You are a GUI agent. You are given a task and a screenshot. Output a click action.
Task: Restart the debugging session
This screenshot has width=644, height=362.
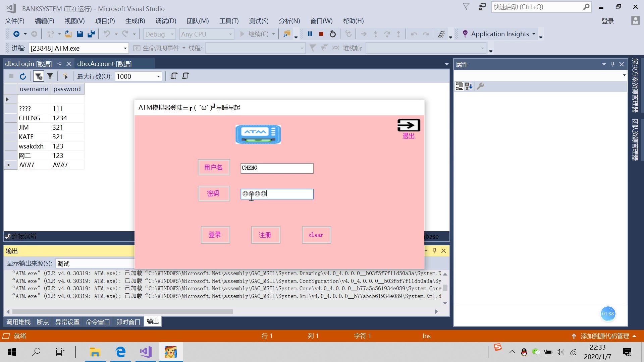[x=332, y=34]
